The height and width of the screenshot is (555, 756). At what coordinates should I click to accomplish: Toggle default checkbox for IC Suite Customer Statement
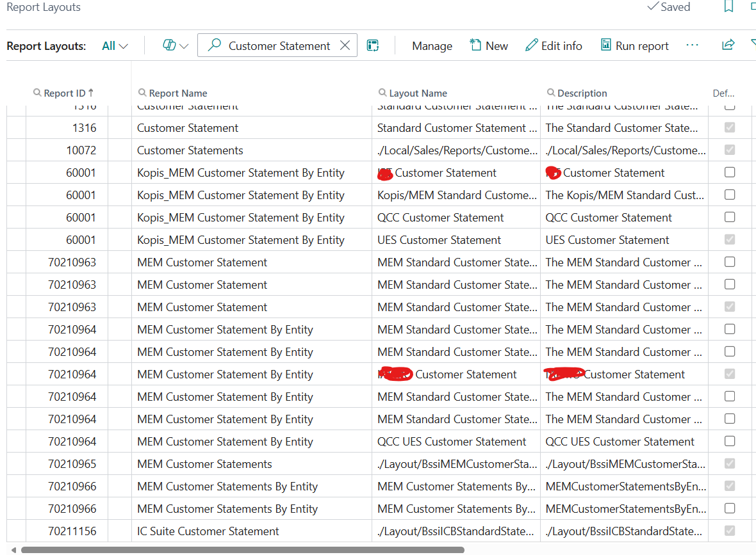click(730, 531)
